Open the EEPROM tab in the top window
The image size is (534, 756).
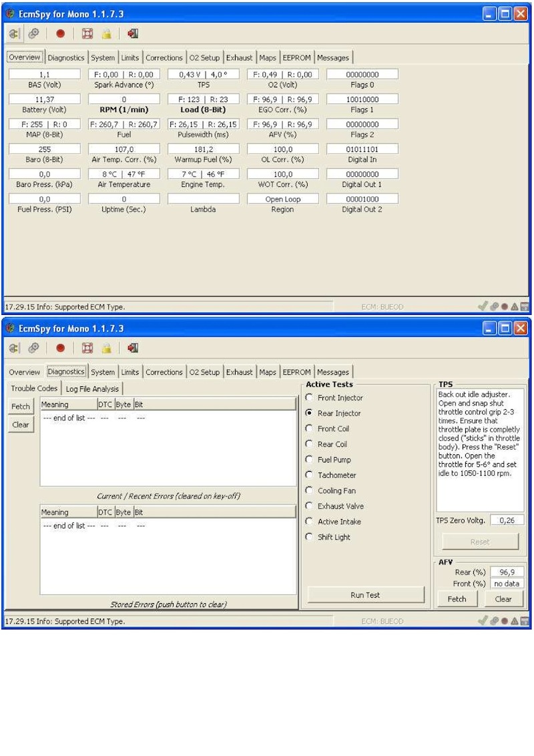click(296, 57)
